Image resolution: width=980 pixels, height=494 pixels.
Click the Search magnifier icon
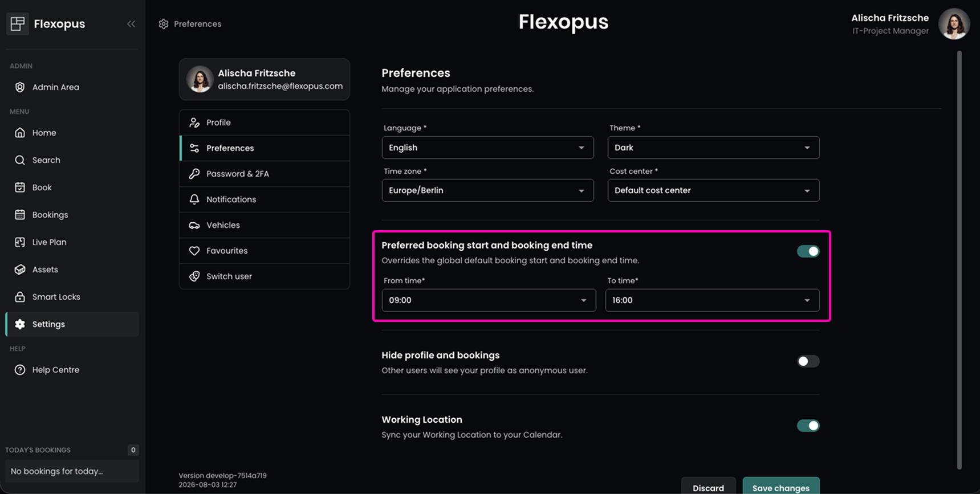tap(20, 160)
